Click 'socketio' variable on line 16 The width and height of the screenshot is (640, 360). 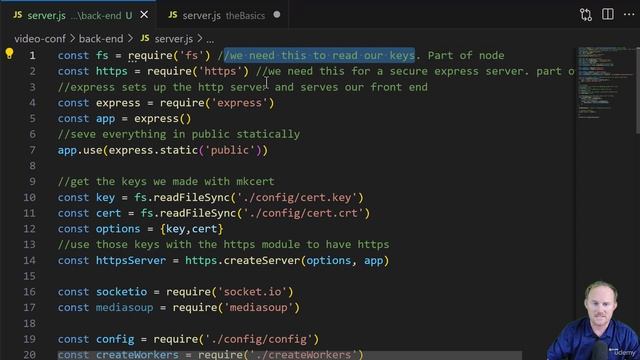121,292
